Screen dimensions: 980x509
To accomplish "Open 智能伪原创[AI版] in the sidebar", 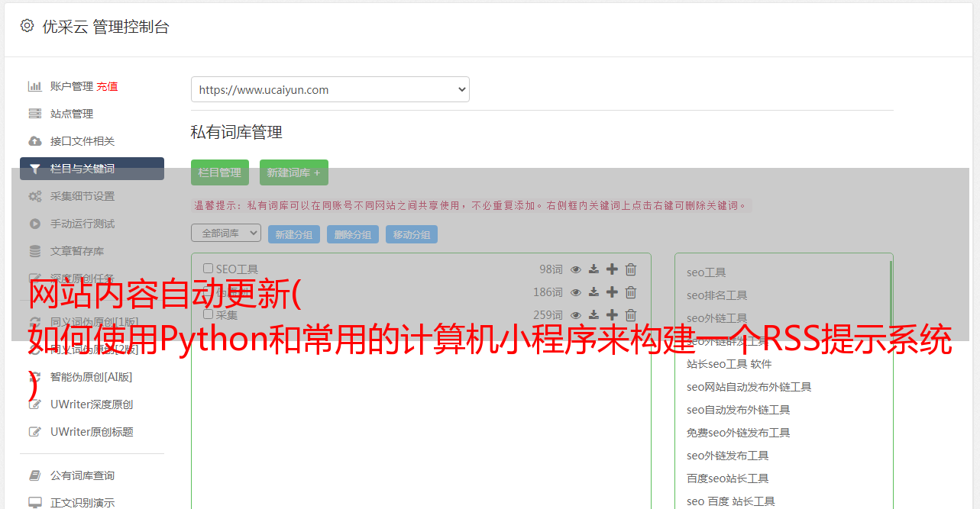I will click(92, 377).
